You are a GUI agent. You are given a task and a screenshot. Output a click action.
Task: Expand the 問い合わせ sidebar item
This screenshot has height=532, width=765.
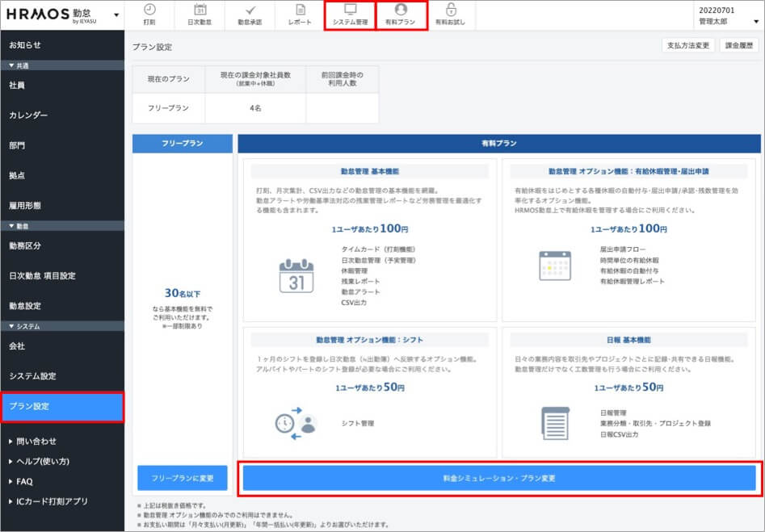[36, 442]
